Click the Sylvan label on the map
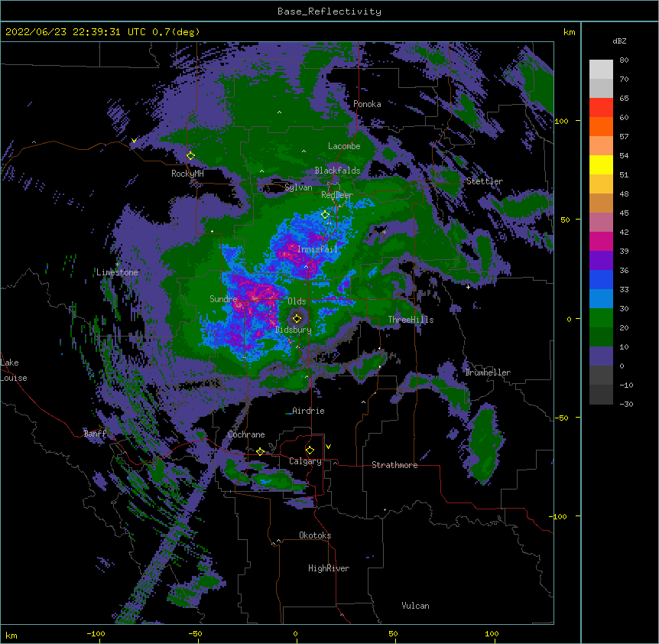The height and width of the screenshot is (644, 659). [298, 187]
